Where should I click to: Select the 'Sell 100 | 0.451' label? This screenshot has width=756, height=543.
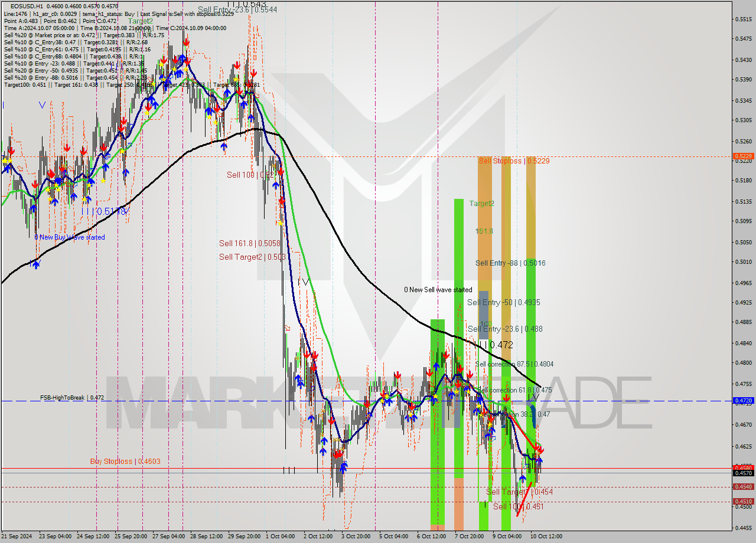coord(519,506)
